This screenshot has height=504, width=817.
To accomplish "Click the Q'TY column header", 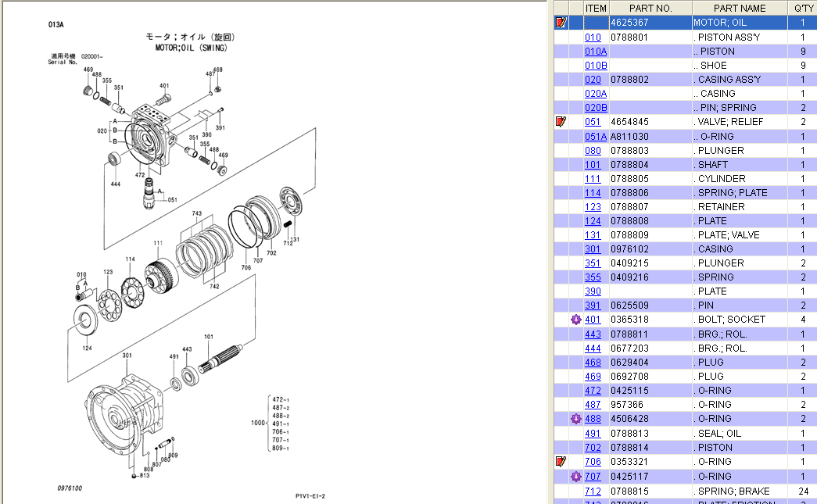I will coord(803,8).
